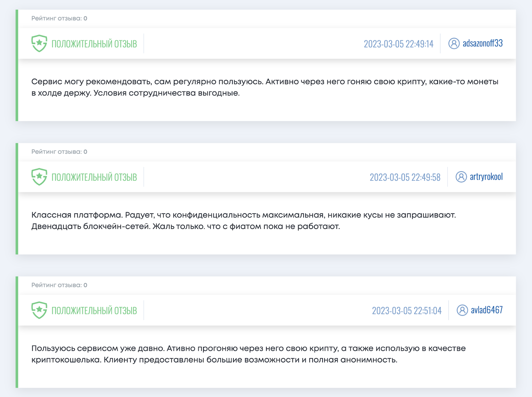
Task: Click 'ПОЛОЖИТЕЛЬНЫЙ ОТЗЫВ' label in avlad6467's review
Action: pos(94,311)
